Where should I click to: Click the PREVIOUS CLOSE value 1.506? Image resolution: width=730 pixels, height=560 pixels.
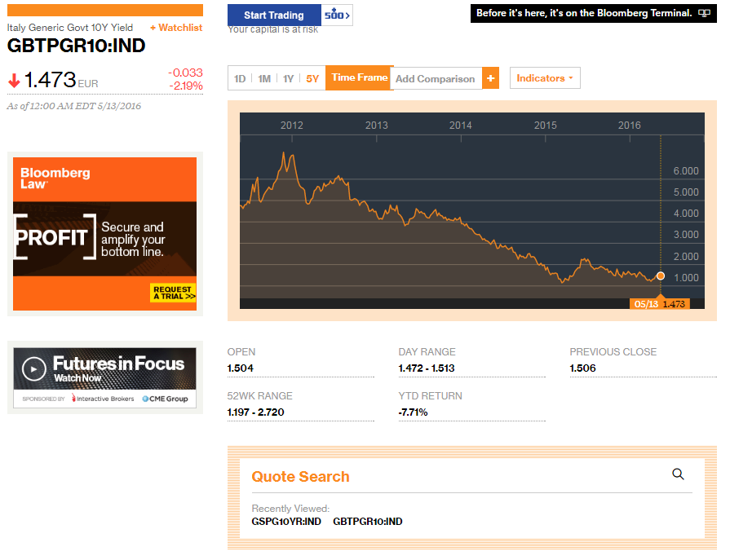coord(583,368)
